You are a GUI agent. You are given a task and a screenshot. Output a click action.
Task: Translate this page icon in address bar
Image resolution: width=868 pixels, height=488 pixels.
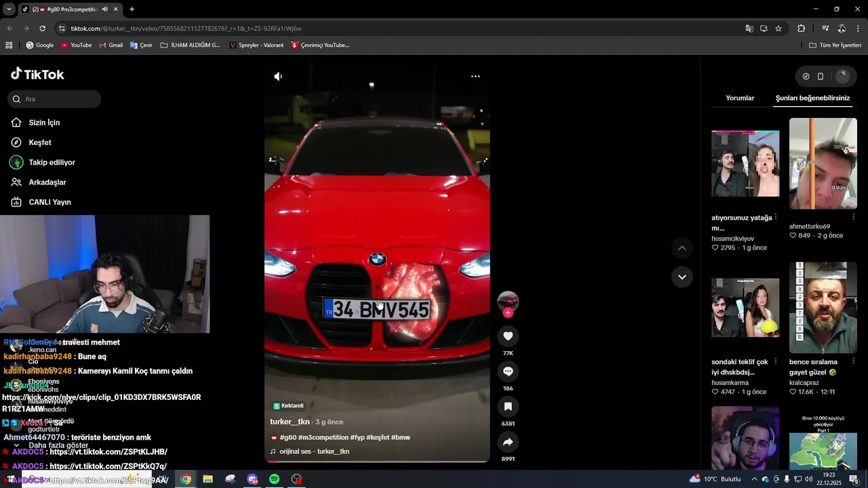pyautogui.click(x=749, y=28)
